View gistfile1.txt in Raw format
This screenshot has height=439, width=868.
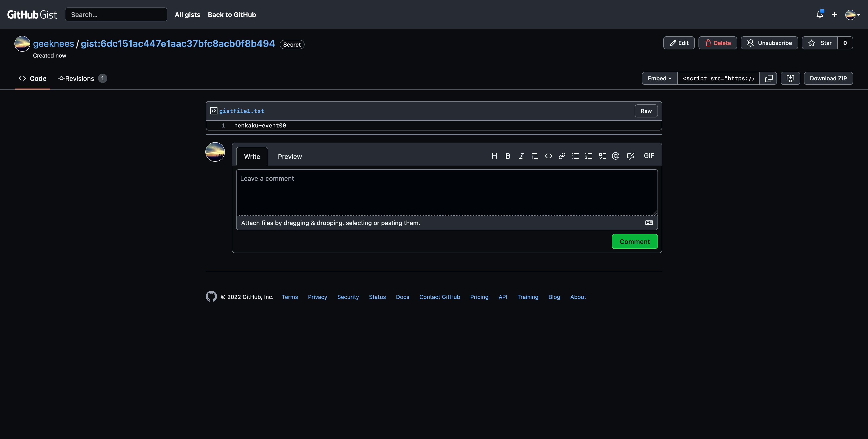click(646, 111)
